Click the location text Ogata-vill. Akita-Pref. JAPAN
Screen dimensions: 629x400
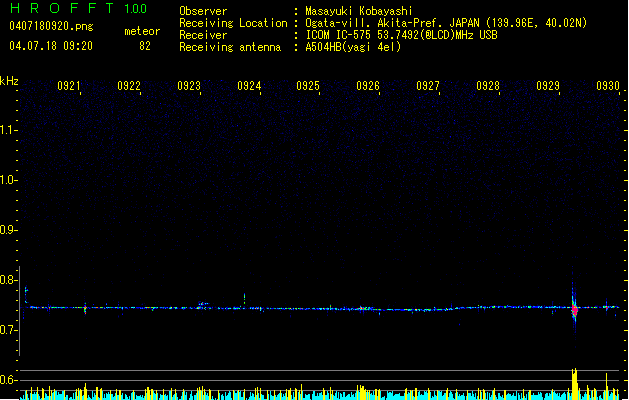click(x=392, y=23)
